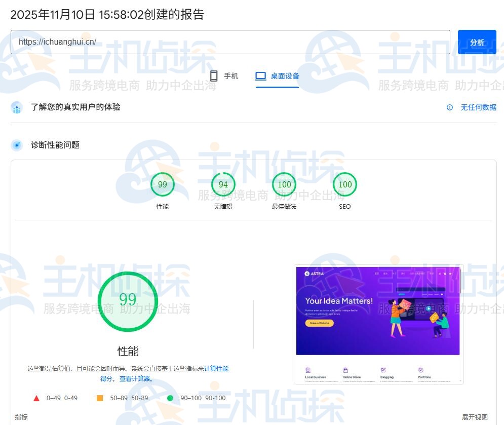Click the monitor icon on the 桌面设备 tab

(x=260, y=76)
